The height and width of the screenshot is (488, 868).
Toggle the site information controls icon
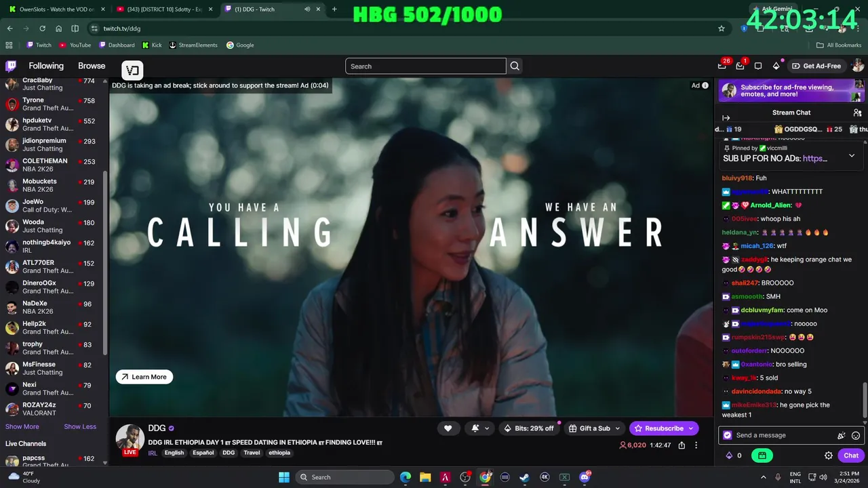tap(93, 28)
